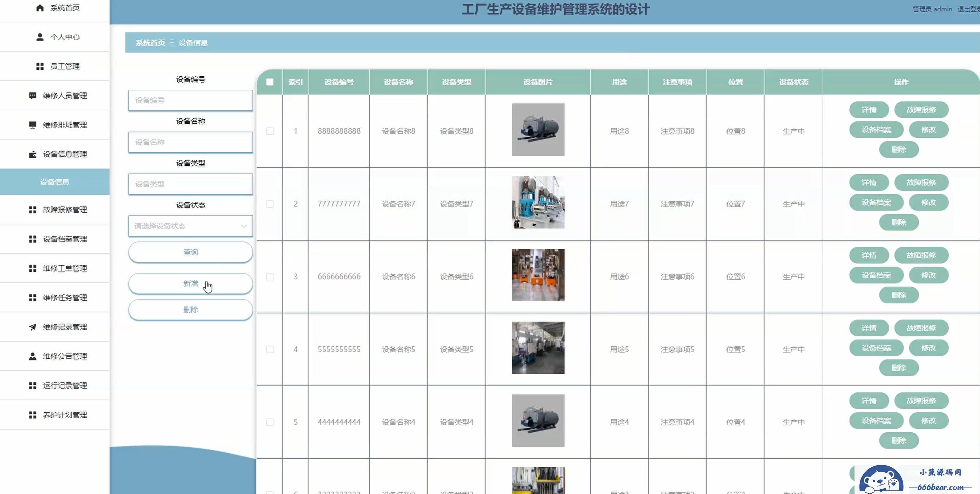Open the 请选择设备状态 dropdown
The height and width of the screenshot is (494, 980).
[x=190, y=226]
